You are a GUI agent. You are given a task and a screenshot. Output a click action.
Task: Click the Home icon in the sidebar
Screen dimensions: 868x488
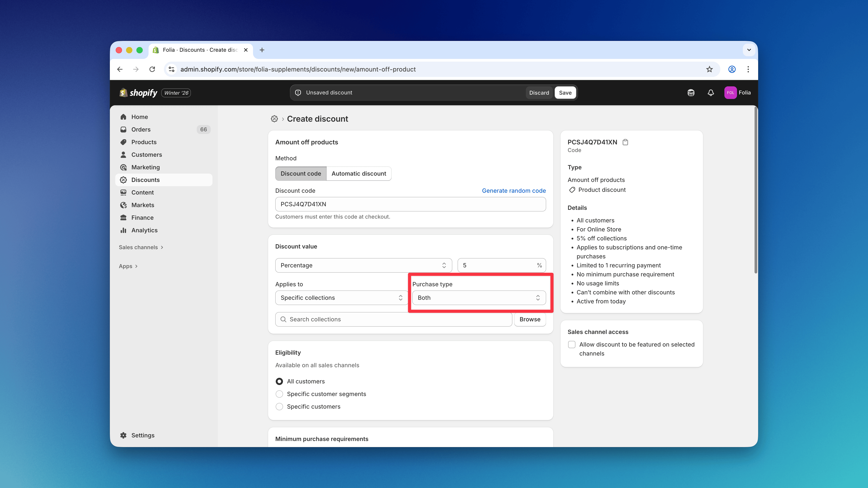[123, 117]
